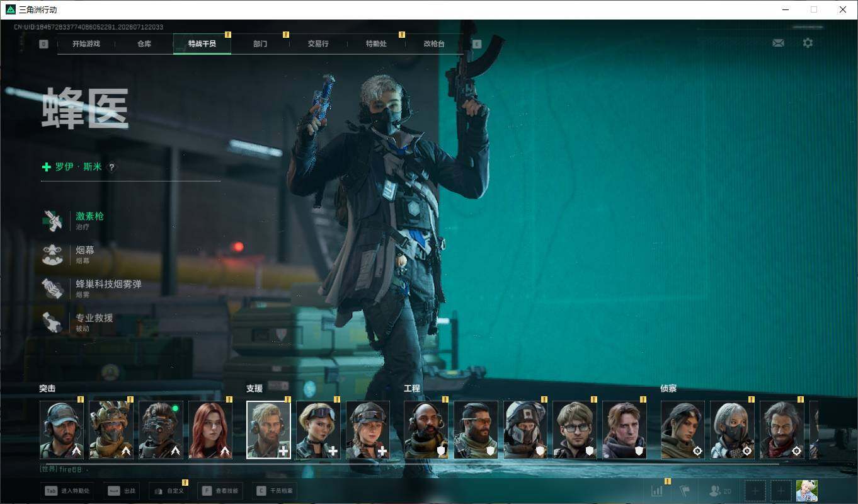
Task: Select the 烟幕 skill icon
Action: point(52,255)
